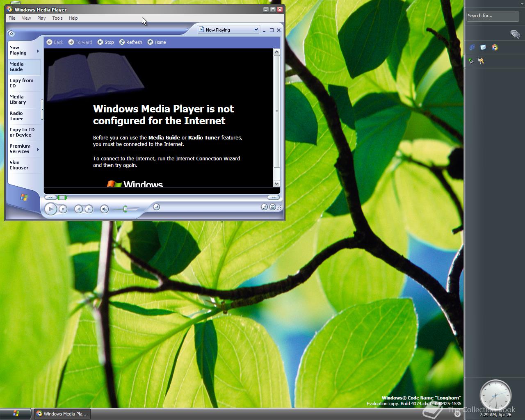
Task: Expand the Now Playing sidebar arrow
Action: coord(38,51)
